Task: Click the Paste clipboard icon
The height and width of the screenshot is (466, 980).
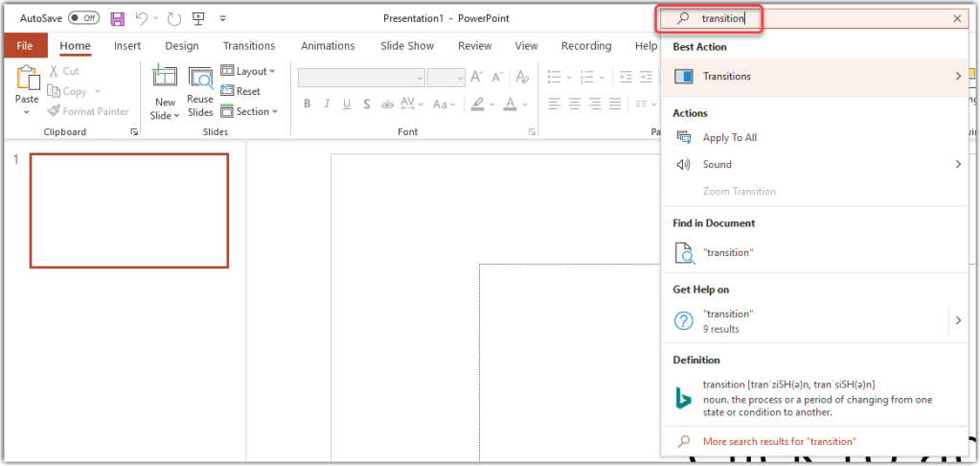Action: click(27, 84)
